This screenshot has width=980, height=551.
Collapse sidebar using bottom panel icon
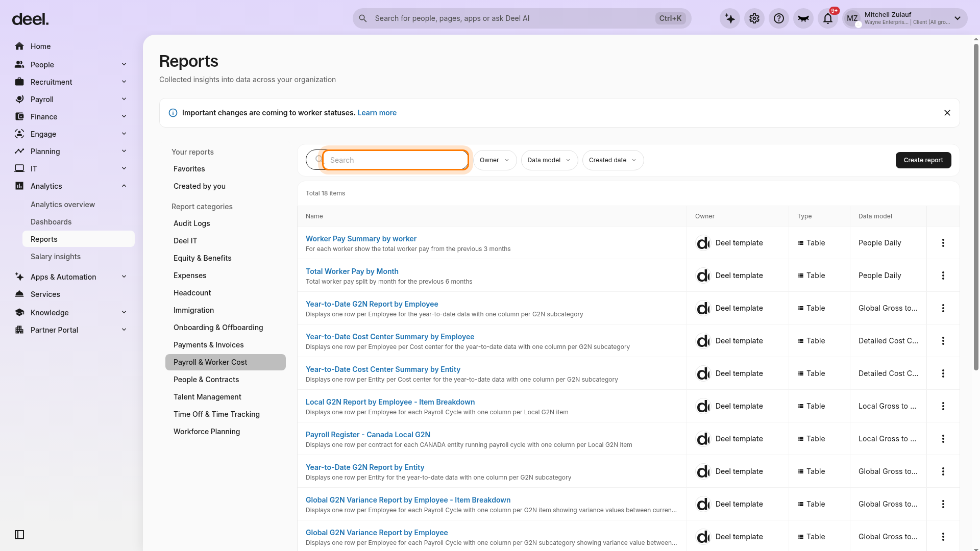pyautogui.click(x=19, y=535)
